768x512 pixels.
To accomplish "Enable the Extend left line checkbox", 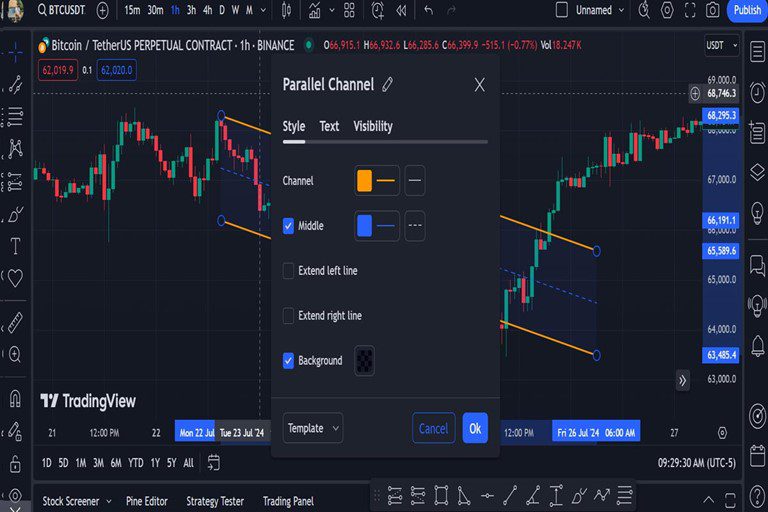I will [x=288, y=270].
